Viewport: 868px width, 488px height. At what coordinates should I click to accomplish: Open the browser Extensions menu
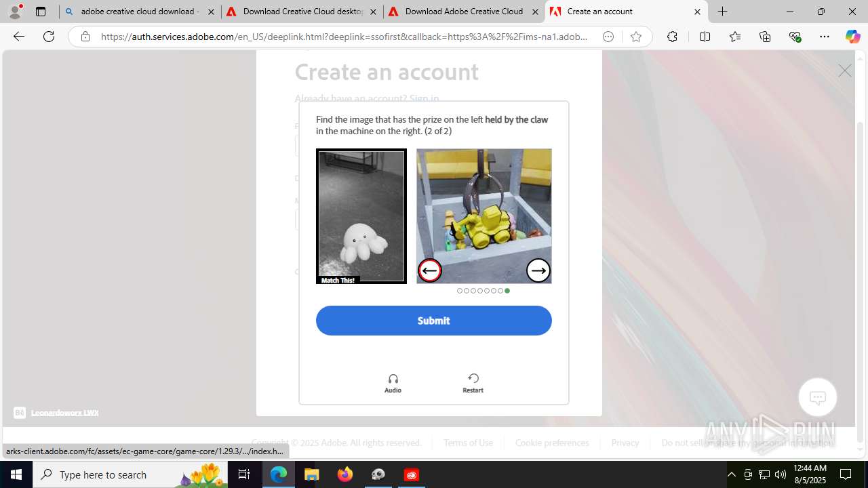(672, 37)
